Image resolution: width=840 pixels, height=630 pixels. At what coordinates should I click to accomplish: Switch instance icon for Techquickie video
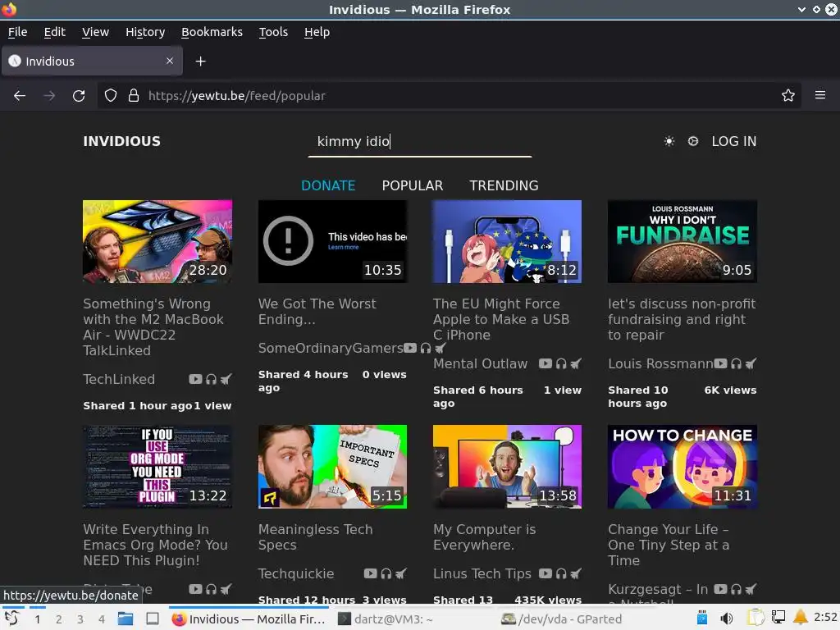pos(400,573)
